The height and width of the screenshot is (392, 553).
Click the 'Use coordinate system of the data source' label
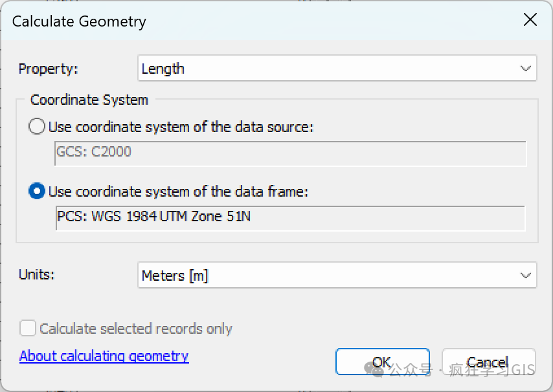point(181,127)
